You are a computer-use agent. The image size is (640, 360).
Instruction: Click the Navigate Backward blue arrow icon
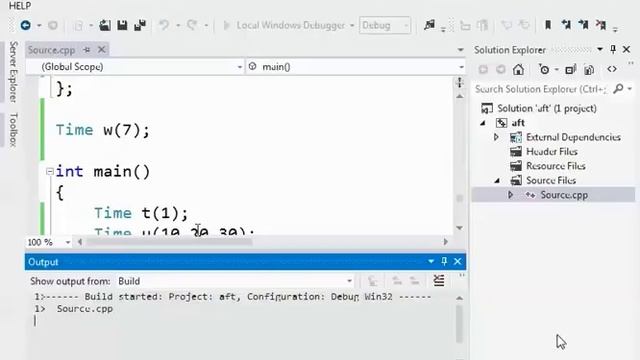pos(26,25)
